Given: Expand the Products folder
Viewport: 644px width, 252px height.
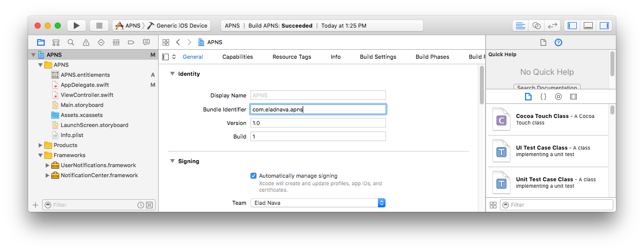Looking at the screenshot, I should tap(41, 145).
